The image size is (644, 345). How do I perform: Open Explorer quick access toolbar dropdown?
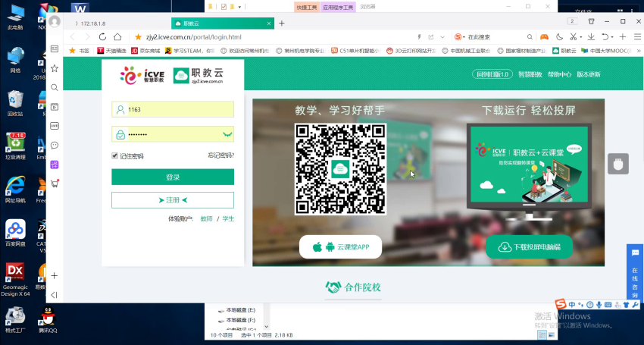(239, 7)
